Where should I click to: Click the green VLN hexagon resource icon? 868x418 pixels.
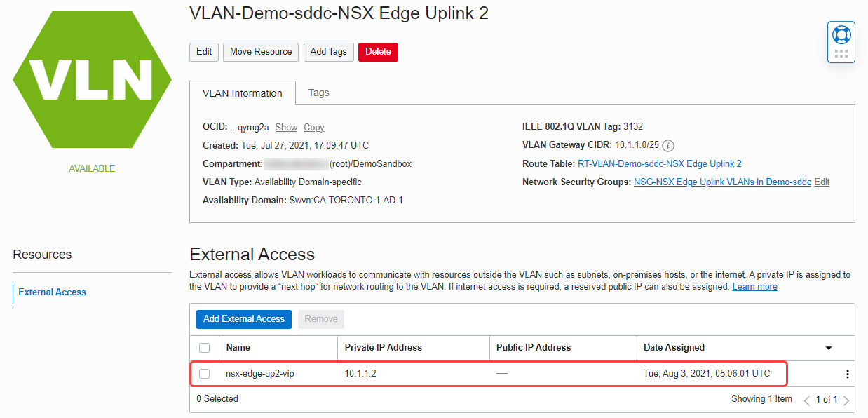pos(92,79)
